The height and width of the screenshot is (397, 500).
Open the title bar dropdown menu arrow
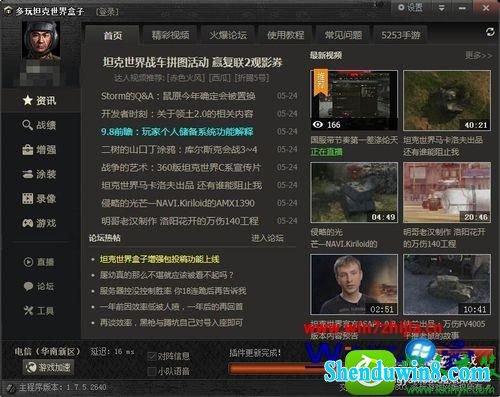pyautogui.click(x=441, y=8)
